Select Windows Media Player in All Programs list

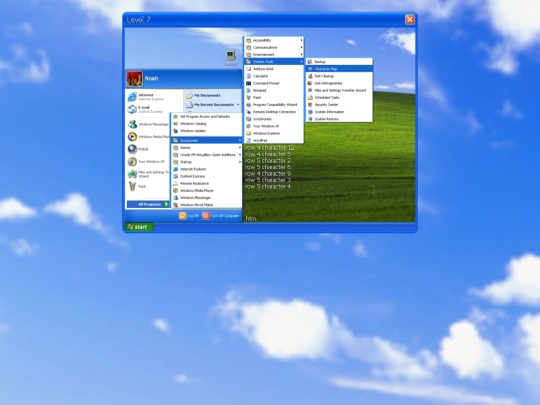tap(207, 190)
